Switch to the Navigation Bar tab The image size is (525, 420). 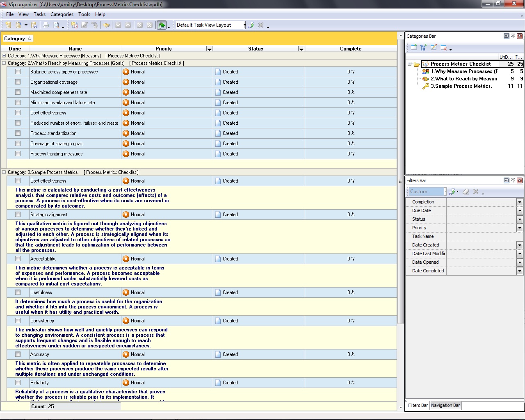point(445,405)
